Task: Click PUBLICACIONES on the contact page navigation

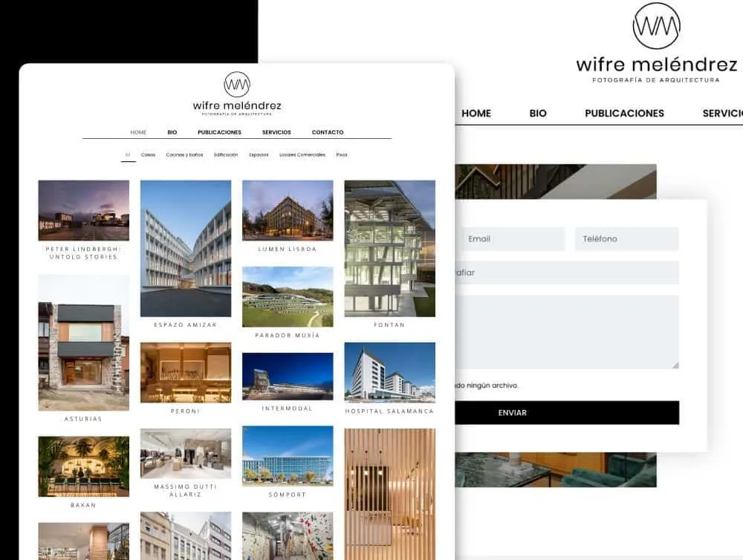Action: pyautogui.click(x=624, y=113)
